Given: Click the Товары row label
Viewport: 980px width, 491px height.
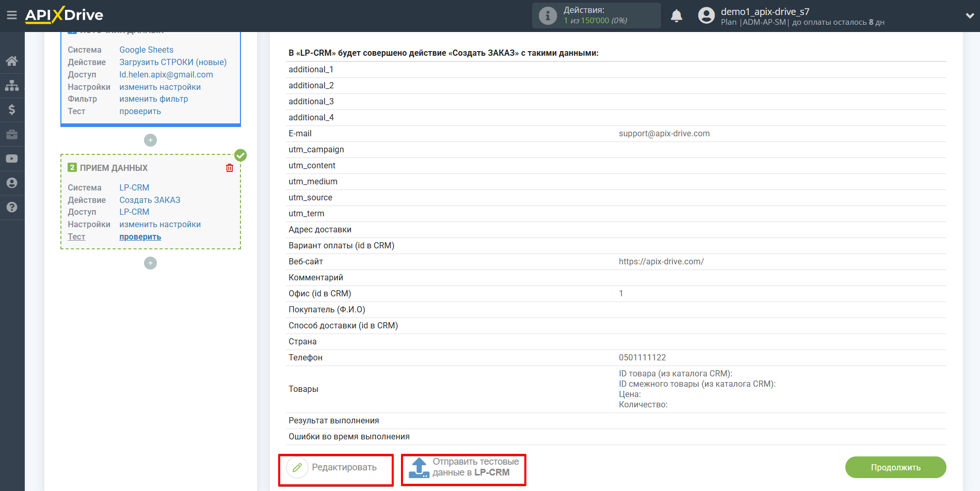Looking at the screenshot, I should pos(303,389).
